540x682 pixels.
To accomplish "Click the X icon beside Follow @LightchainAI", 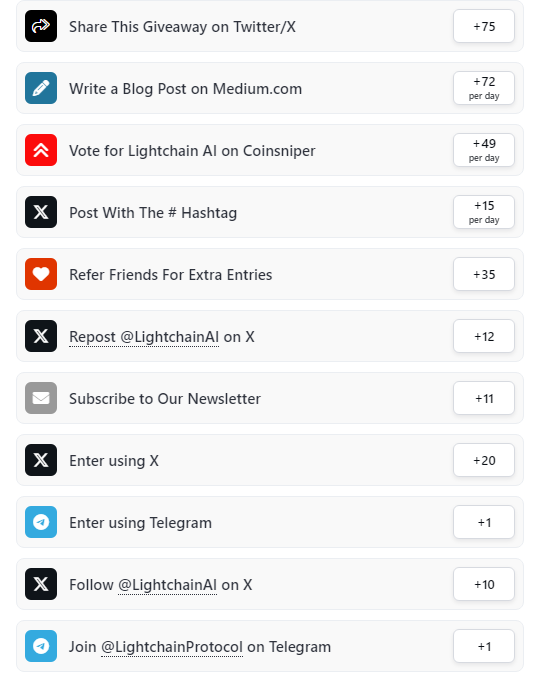I will click(41, 584).
